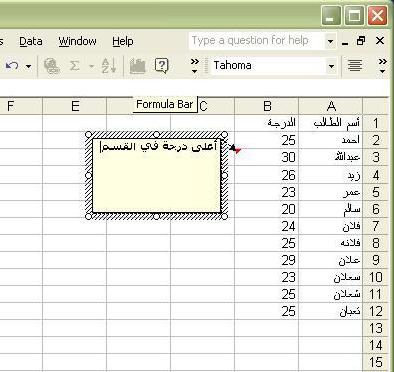
Task: Expand the AutoSum functions dropdown arrow
Action: 91,66
